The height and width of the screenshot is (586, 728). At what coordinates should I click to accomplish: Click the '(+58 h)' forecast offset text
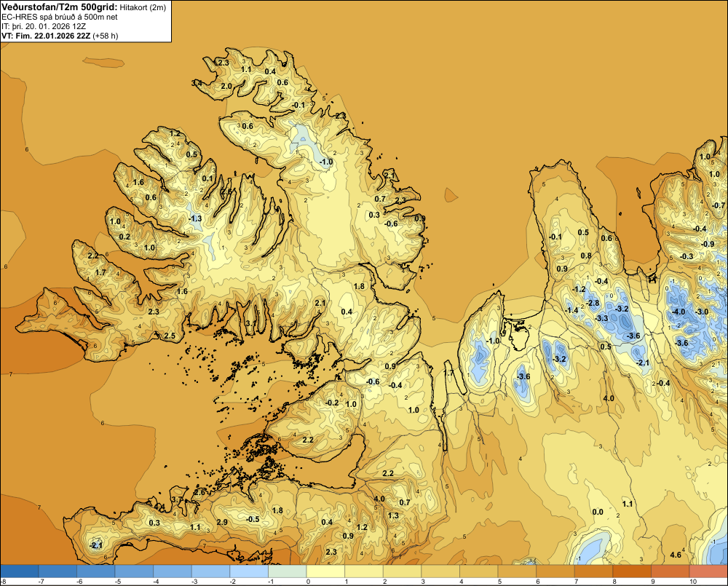click(x=106, y=36)
